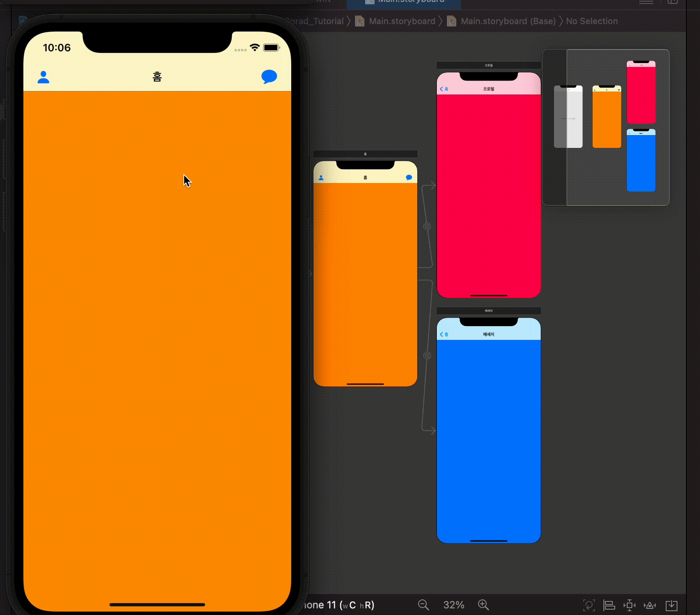This screenshot has width=700, height=615.
Task: Zoom out the storyboard canvas
Action: coord(423,605)
